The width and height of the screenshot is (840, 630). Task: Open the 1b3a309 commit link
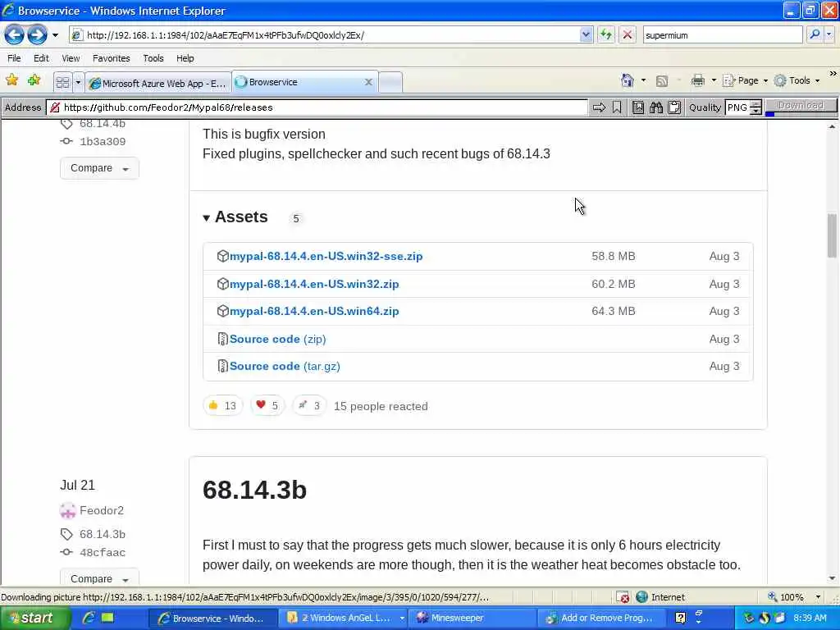pyautogui.click(x=103, y=141)
